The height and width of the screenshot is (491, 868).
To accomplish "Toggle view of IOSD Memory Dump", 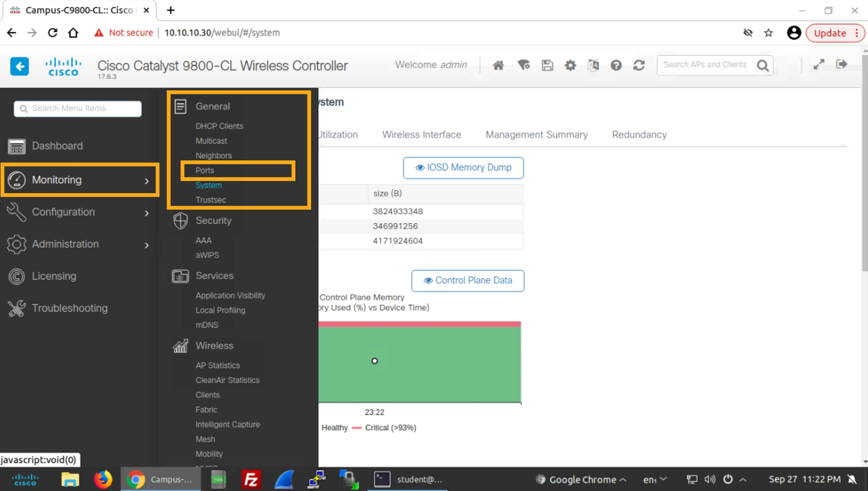I will click(463, 168).
